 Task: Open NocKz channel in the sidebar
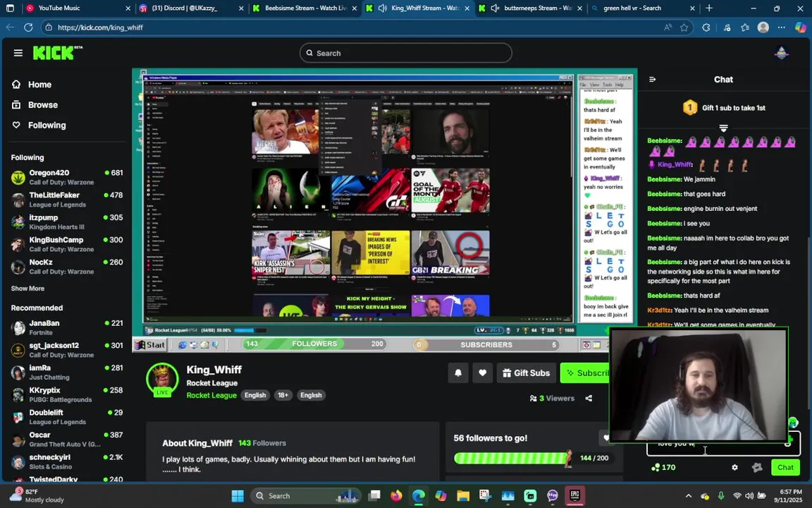67,267
